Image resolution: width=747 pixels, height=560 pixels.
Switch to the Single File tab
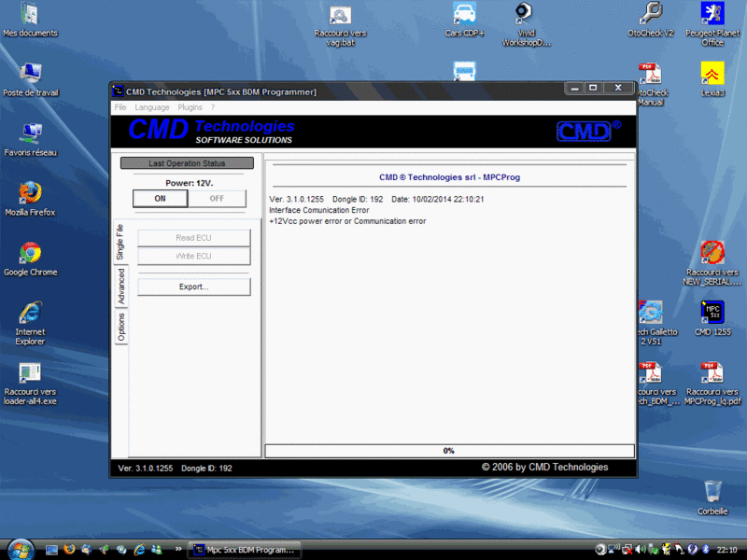[120, 242]
